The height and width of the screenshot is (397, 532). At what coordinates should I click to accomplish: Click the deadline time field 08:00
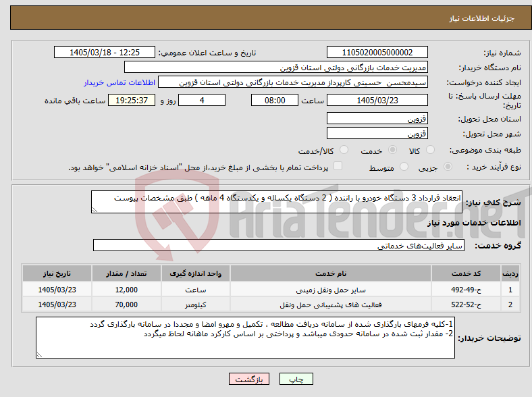pyautogui.click(x=275, y=100)
